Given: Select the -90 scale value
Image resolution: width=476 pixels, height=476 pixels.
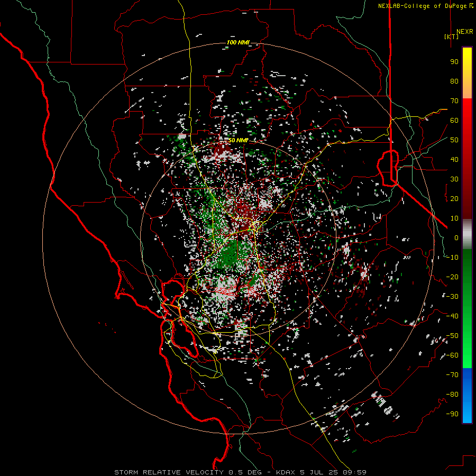Looking at the screenshot, I should coord(452,414).
